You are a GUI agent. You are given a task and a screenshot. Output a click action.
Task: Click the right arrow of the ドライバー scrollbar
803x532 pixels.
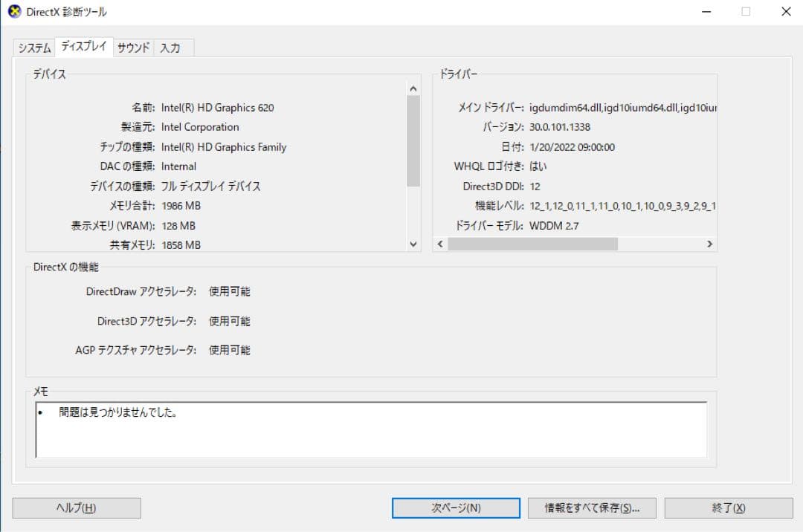709,244
